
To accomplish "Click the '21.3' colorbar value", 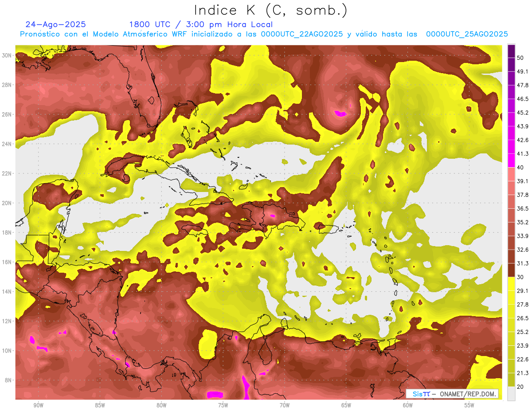I will [523, 373].
